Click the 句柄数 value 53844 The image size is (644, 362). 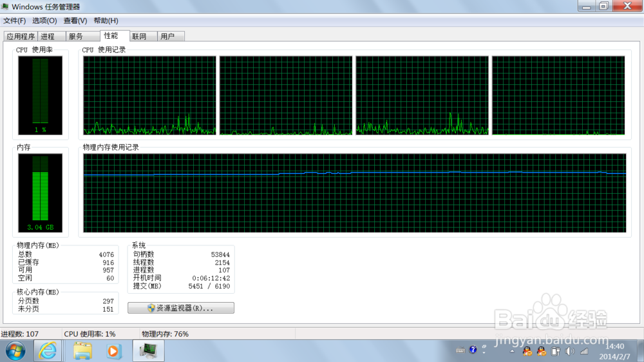pos(220,255)
